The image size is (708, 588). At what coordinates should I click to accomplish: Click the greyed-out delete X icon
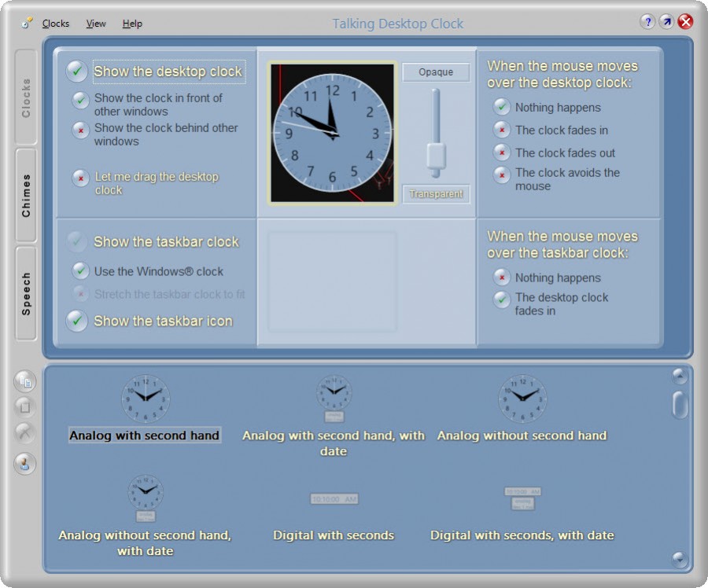click(x=25, y=432)
